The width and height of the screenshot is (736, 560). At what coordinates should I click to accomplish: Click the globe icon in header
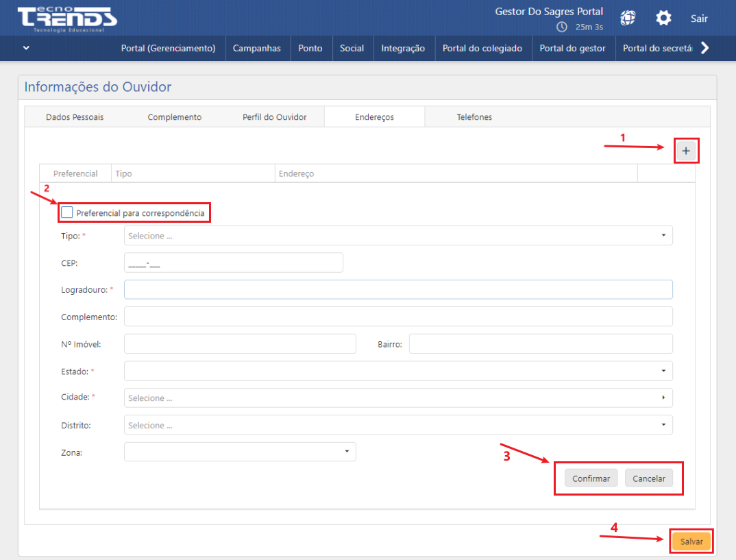coord(628,19)
